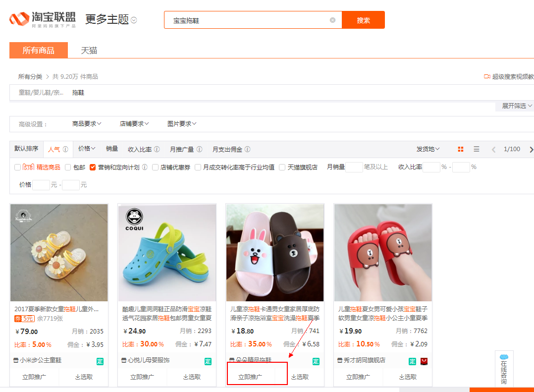Screen dimensions: 534x392
Task: Click the info icon next to 月支出佣金
Action: tap(248, 149)
